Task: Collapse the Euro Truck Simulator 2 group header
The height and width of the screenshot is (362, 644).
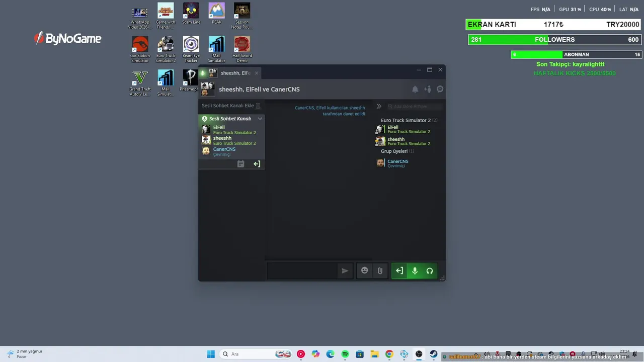Action: 409,120
